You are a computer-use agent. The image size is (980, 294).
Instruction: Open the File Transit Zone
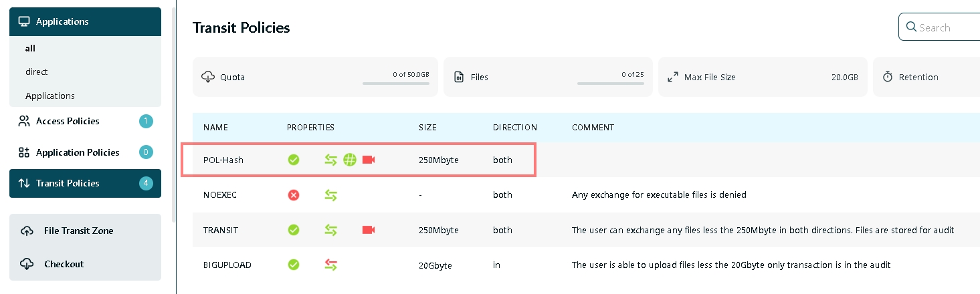pyautogui.click(x=78, y=231)
